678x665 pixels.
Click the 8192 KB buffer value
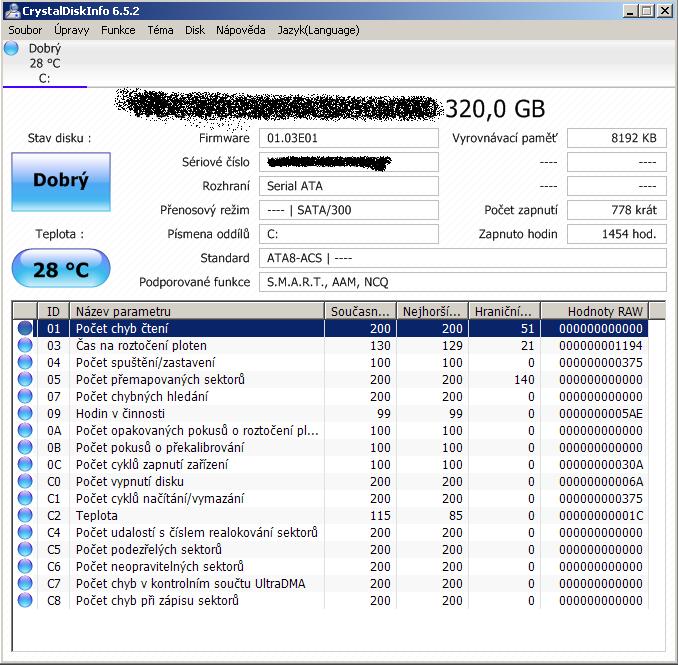617,138
